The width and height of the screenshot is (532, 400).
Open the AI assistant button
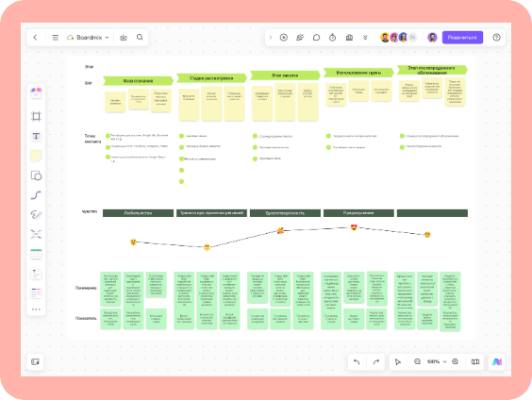[x=497, y=361]
